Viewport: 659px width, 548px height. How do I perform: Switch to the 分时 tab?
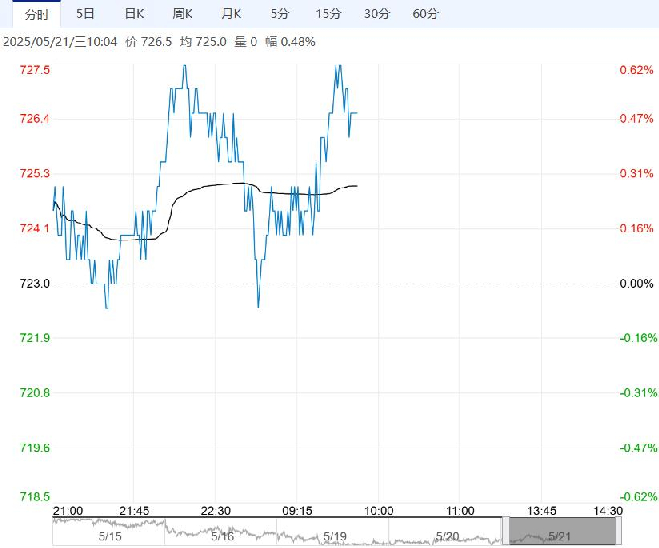point(37,14)
